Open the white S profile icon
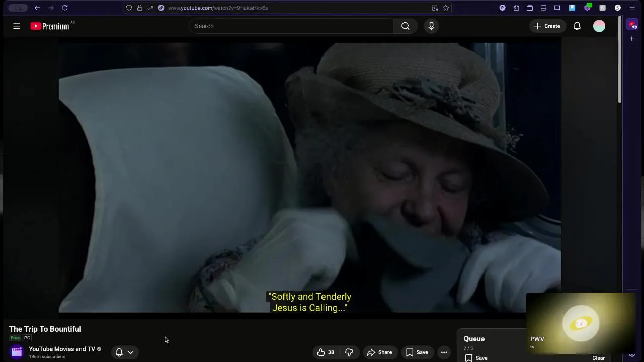The height and width of the screenshot is (362, 644). coord(618,8)
